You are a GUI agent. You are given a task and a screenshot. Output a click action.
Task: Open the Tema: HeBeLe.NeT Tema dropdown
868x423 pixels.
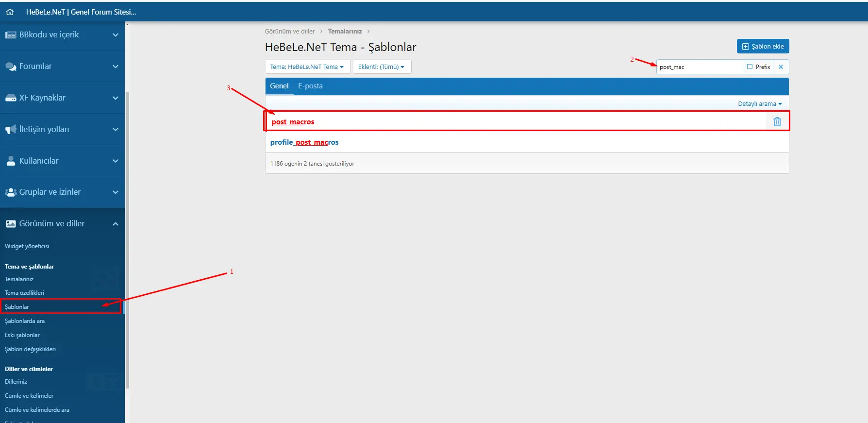[x=307, y=67]
